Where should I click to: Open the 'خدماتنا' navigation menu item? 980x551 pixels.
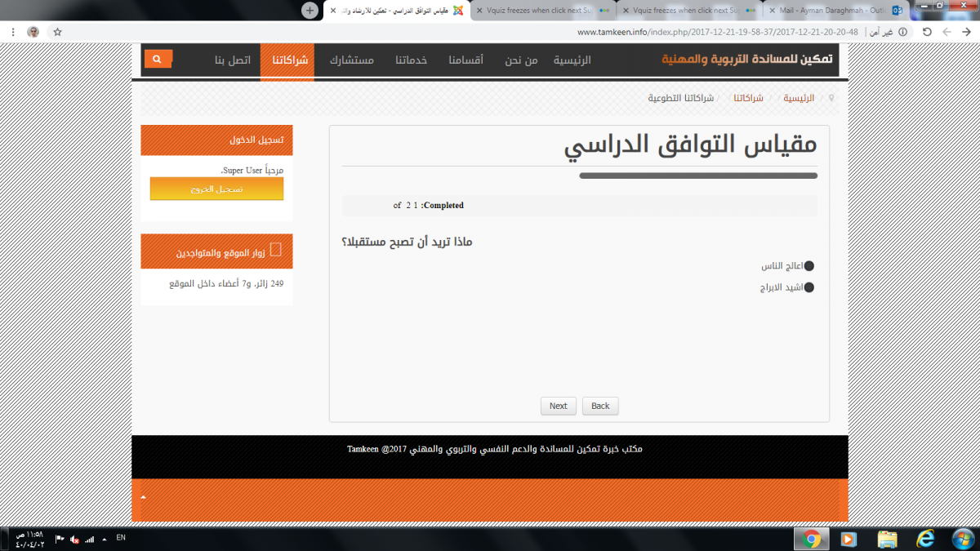(x=412, y=60)
